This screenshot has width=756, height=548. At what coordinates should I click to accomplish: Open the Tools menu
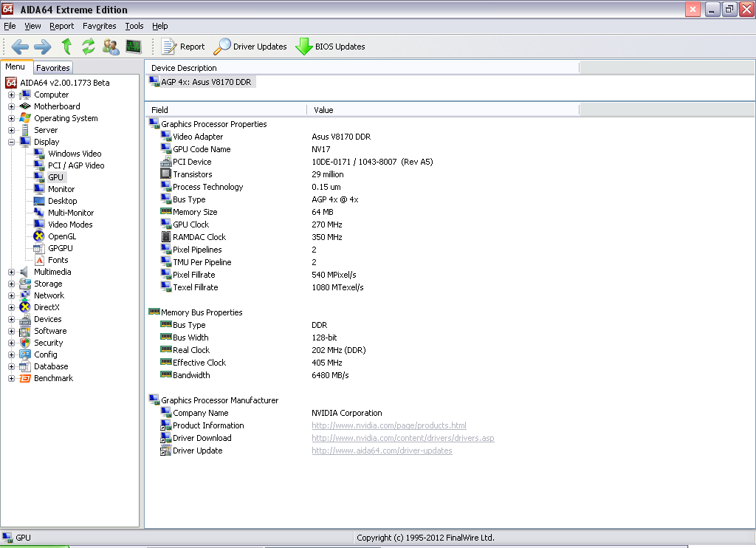point(134,26)
